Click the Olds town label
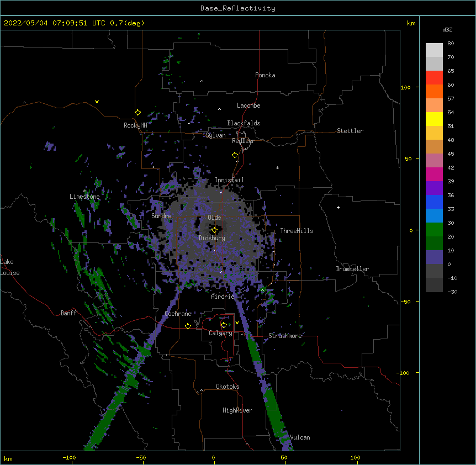This screenshot has width=476, height=465. tap(214, 218)
